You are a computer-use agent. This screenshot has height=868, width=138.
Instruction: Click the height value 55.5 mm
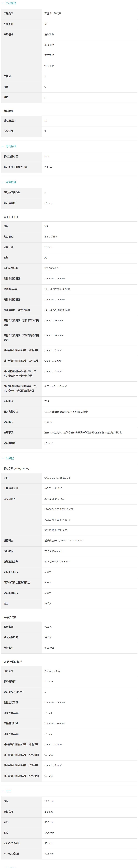pyautogui.click(x=49, y=822)
